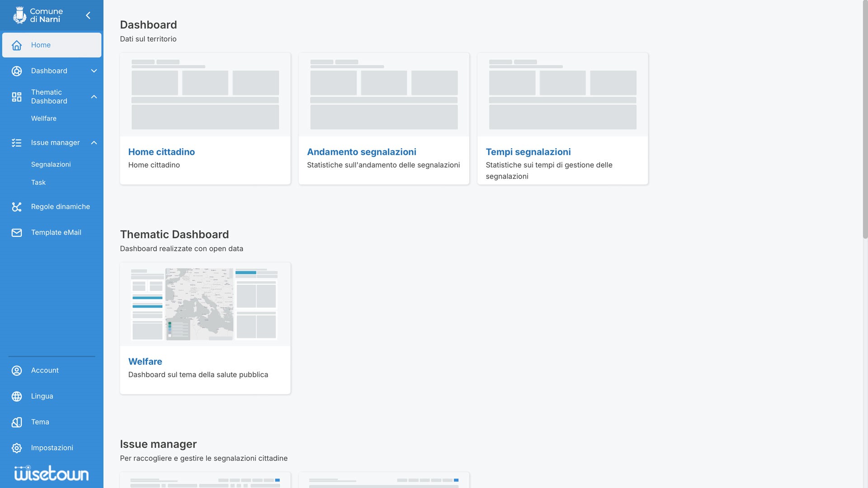Screen dimensions: 868x488
Task: Open Template eMail in sidebar
Action: tap(56, 233)
